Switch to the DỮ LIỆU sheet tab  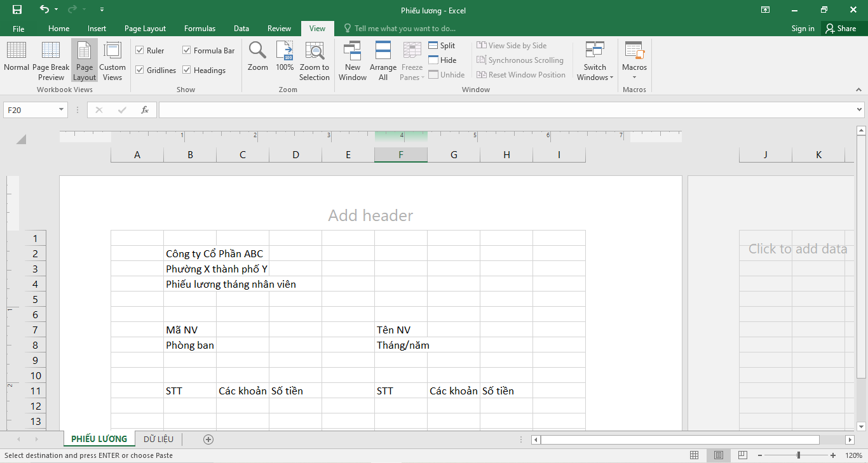[158, 439]
